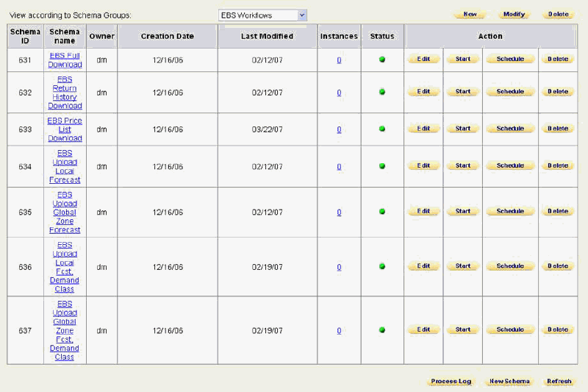The width and height of the screenshot is (588, 392).
Task: Click green status indicator for schema 636
Action: (x=382, y=266)
